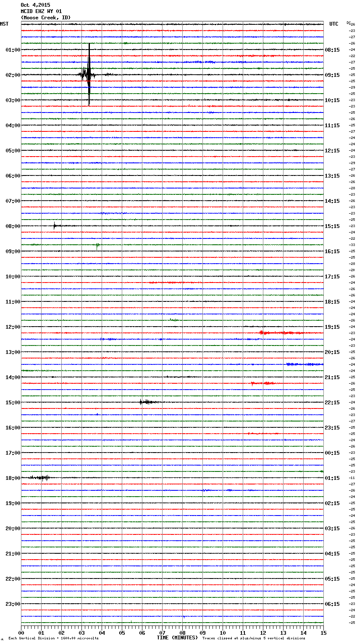This screenshot has height=644, width=357.
Task: Select the 06:15 UTC time label
Action: (332, 604)
